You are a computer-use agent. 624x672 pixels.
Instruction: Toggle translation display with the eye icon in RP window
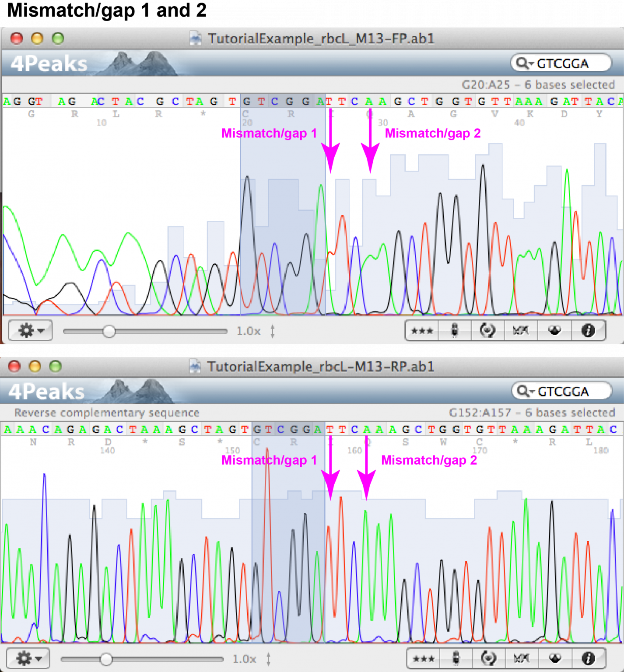554,658
